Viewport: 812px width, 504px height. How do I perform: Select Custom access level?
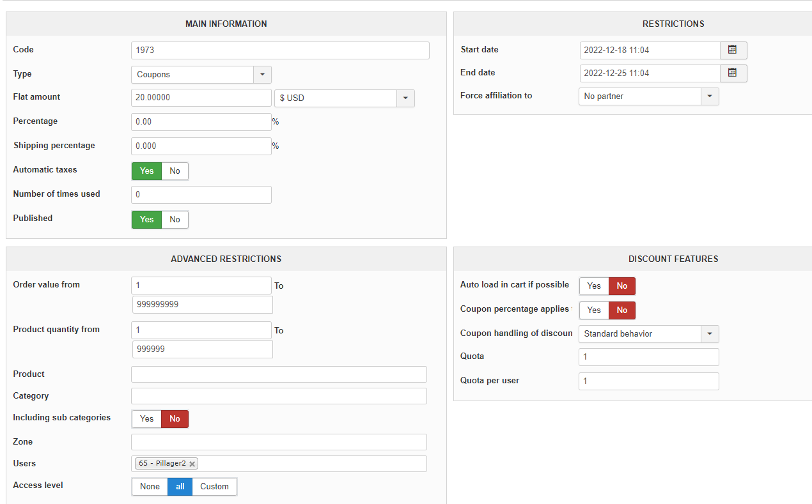(x=215, y=487)
